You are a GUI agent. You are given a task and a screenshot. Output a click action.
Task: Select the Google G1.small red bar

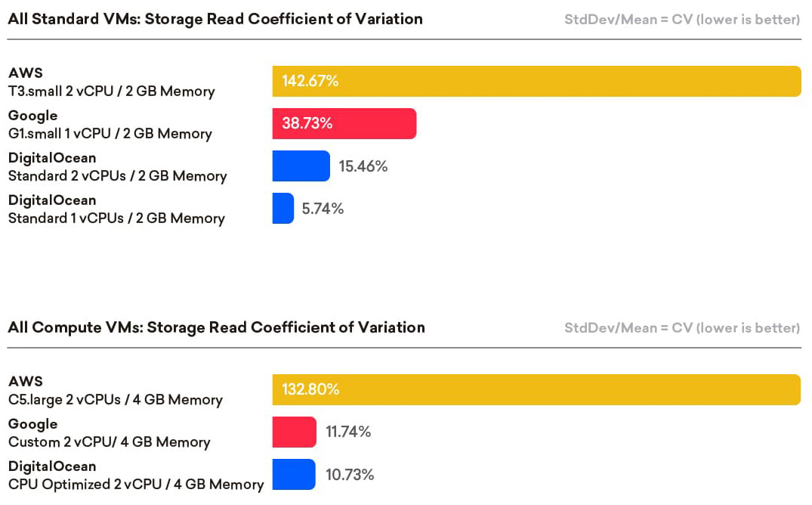pos(344,124)
